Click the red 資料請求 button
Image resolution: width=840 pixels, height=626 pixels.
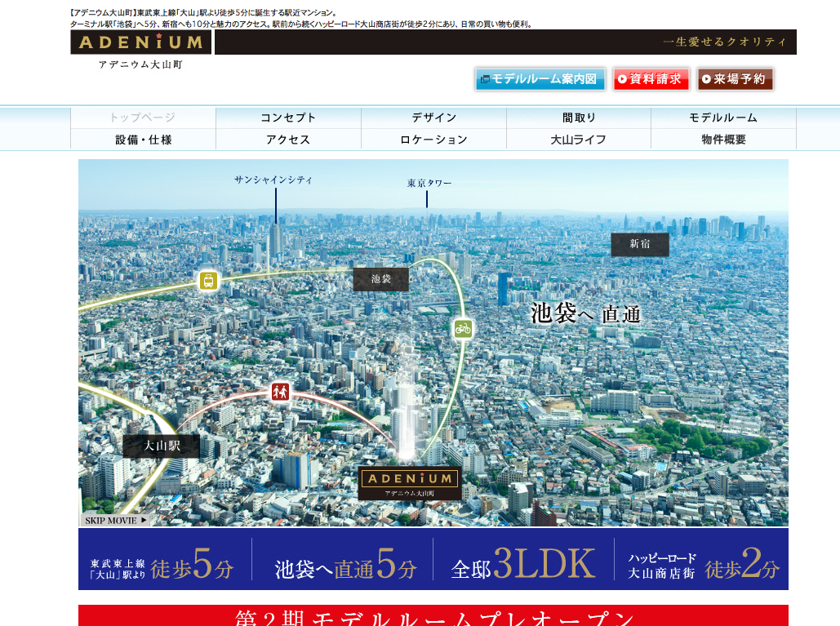point(651,79)
